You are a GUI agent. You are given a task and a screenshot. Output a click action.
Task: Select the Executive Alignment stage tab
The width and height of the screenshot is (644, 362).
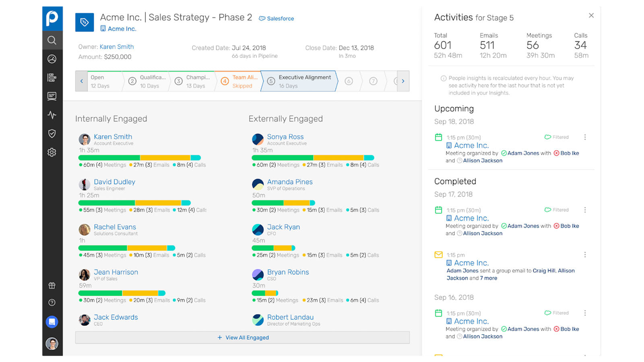[x=299, y=81]
